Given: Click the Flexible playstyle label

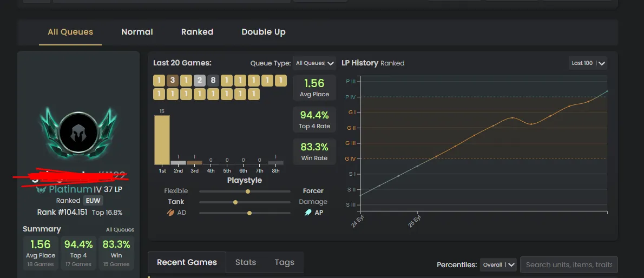Looking at the screenshot, I should point(176,191).
